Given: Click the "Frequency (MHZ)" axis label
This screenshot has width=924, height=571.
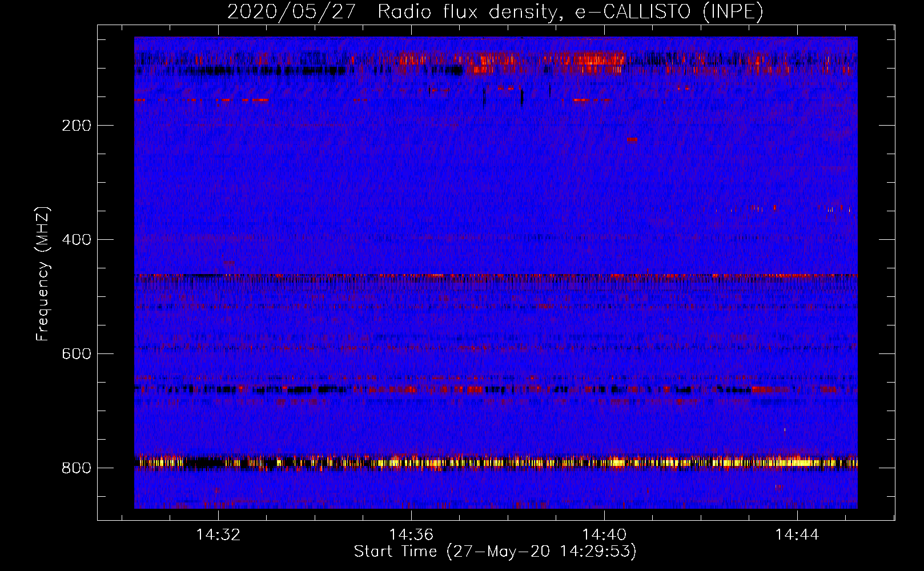Looking at the screenshot, I should pyautogui.click(x=43, y=274).
